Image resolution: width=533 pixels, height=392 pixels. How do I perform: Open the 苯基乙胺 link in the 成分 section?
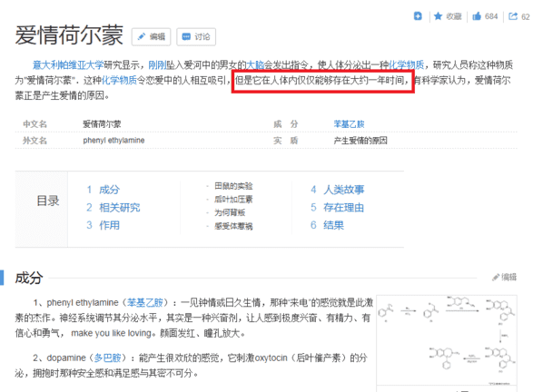144,302
